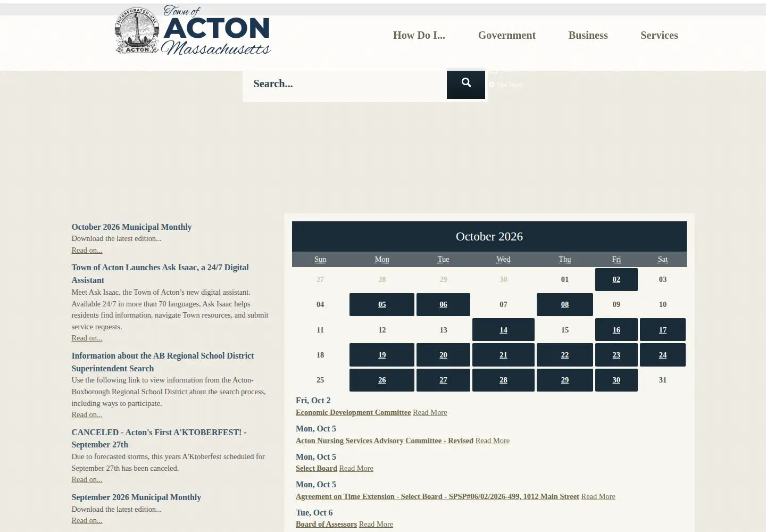Screen dimensions: 766x532
Task: Follow Read on... under the A'Ktoberfest cancellation
Action: point(87,479)
